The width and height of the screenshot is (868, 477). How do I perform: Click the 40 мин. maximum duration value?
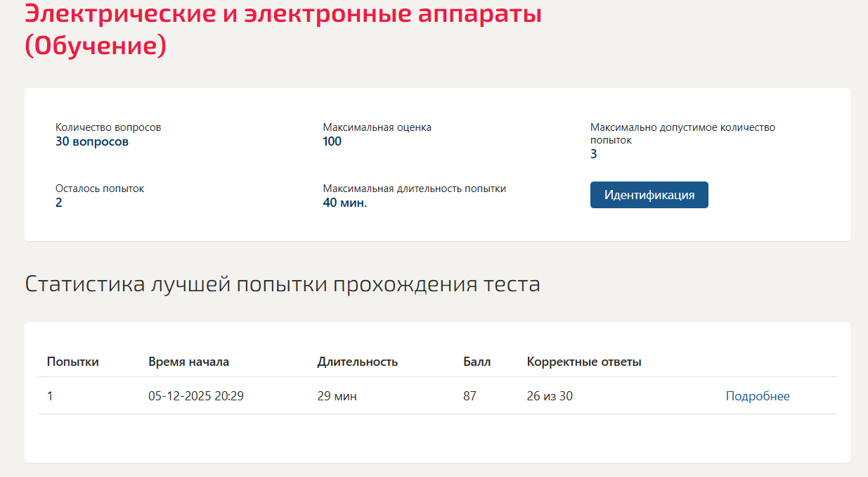point(345,203)
